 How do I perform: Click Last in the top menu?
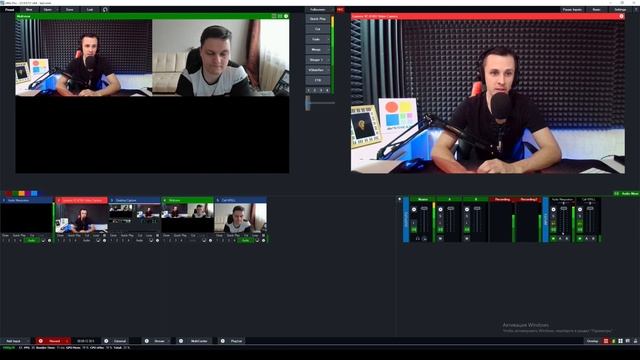pos(90,9)
